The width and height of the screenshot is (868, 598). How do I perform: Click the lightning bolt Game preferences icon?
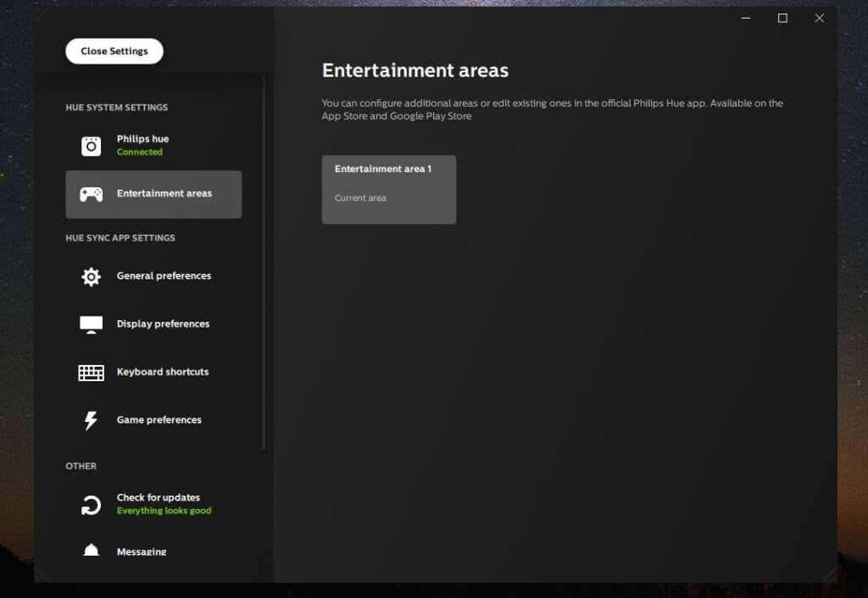coord(91,420)
